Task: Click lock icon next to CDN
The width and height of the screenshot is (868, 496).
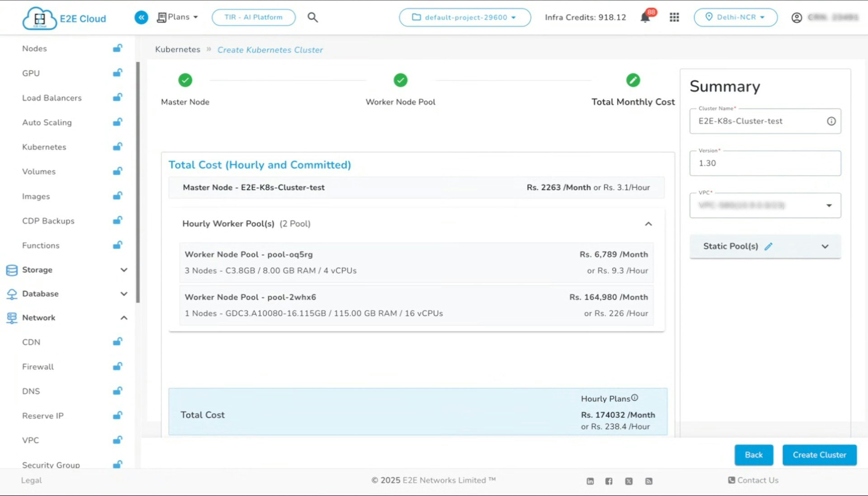Action: pos(118,342)
